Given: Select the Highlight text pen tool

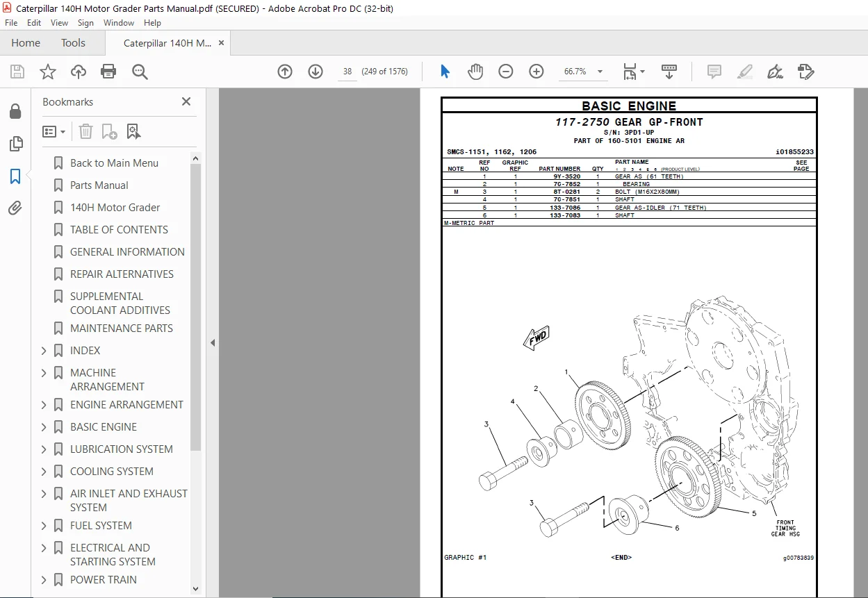Looking at the screenshot, I should coord(744,72).
